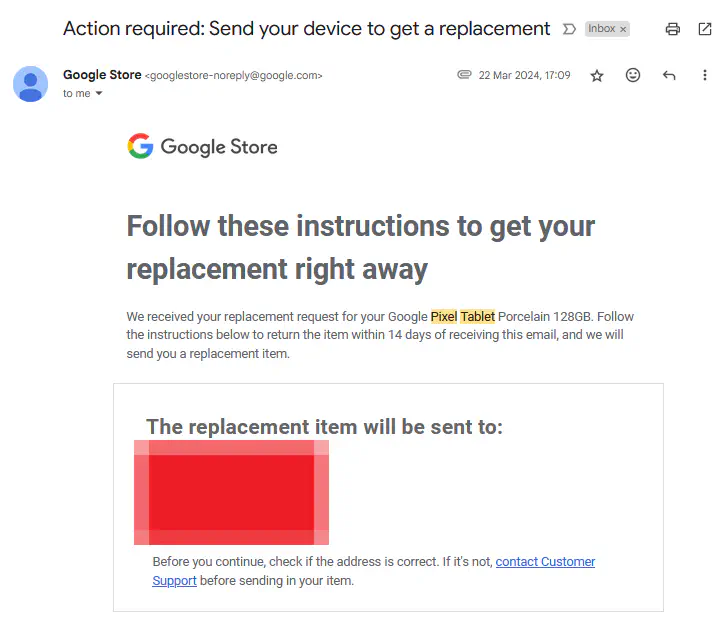
Task: Click the highlighted word "Tablet"
Action: click(477, 317)
